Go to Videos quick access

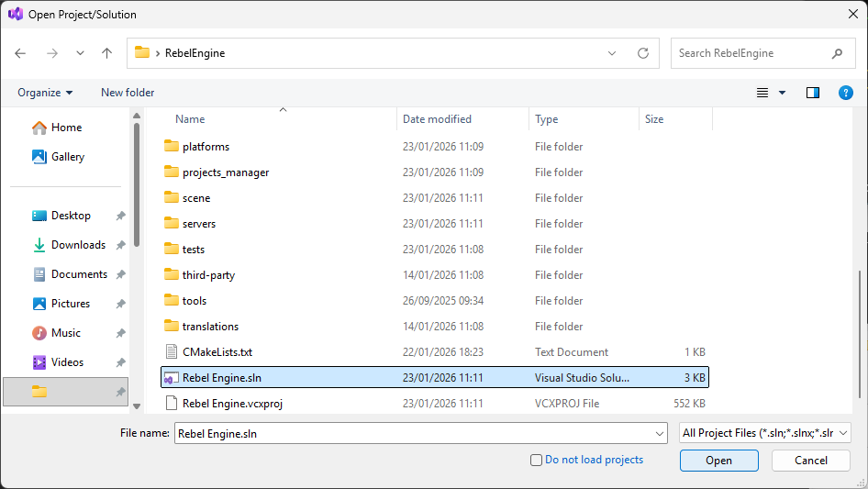tap(58, 362)
